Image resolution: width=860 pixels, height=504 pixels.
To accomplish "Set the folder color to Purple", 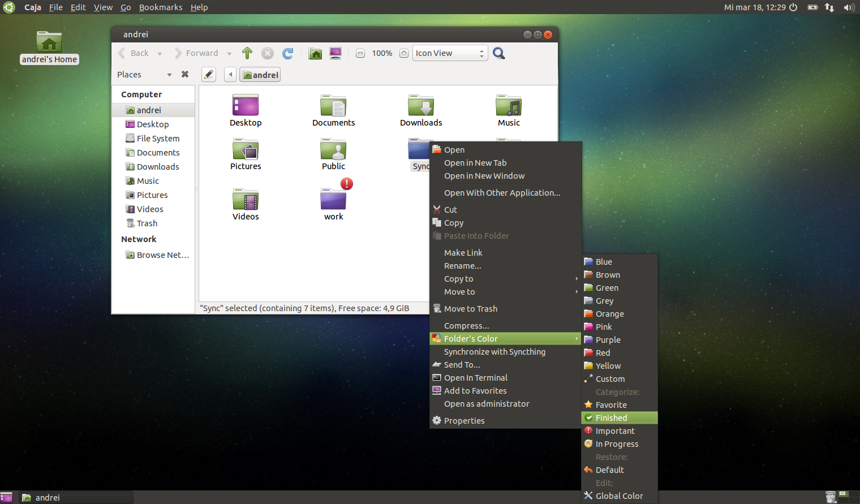I will point(607,339).
